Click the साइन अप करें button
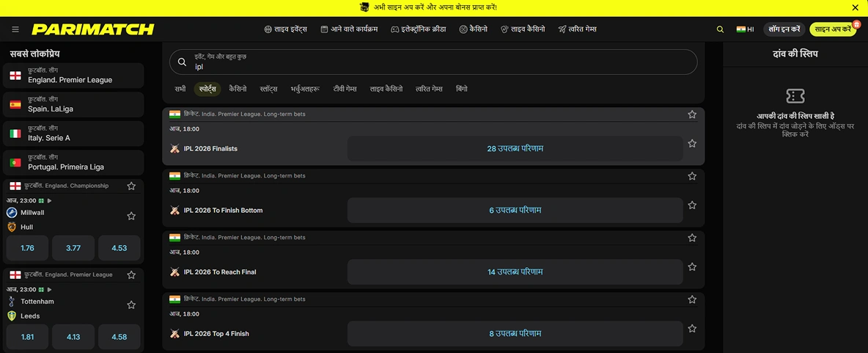Image resolution: width=868 pixels, height=353 pixels. (x=832, y=29)
